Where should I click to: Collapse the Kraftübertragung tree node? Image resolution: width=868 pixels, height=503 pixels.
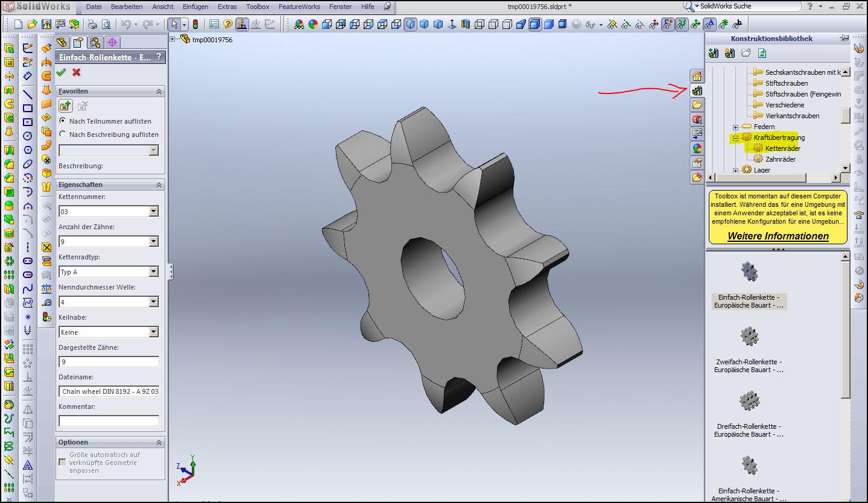tap(735, 138)
